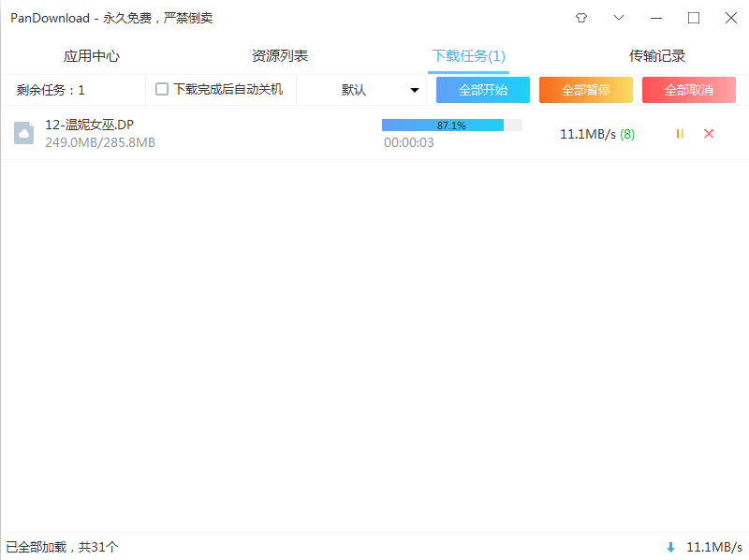The width and height of the screenshot is (749, 560).
Task: Open the skin theme shirt icon
Action: pos(580,18)
